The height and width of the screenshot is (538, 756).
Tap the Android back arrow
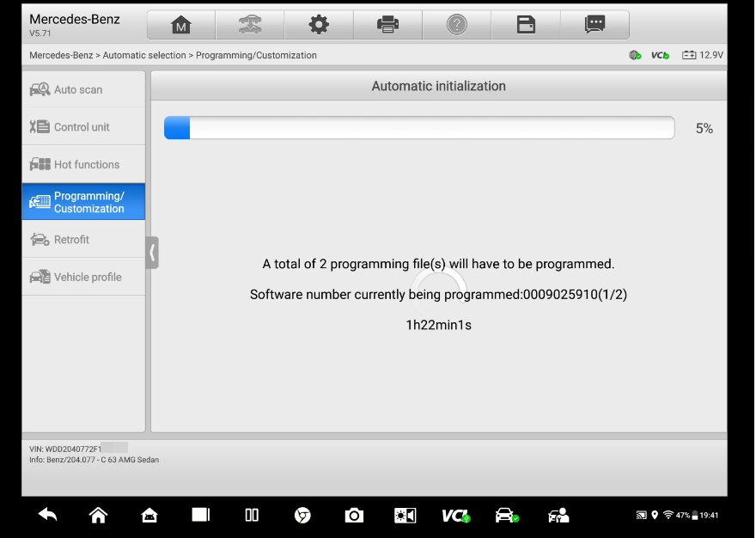coord(47,516)
